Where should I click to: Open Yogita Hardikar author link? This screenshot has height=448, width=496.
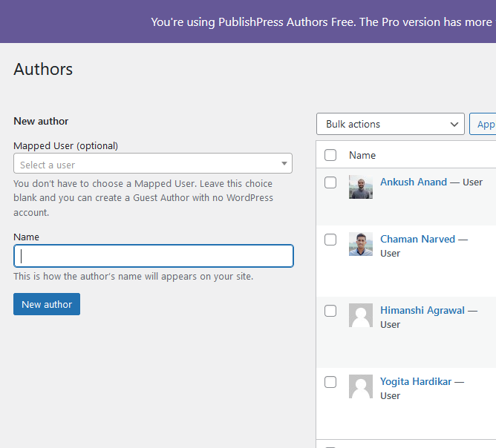[x=416, y=381]
